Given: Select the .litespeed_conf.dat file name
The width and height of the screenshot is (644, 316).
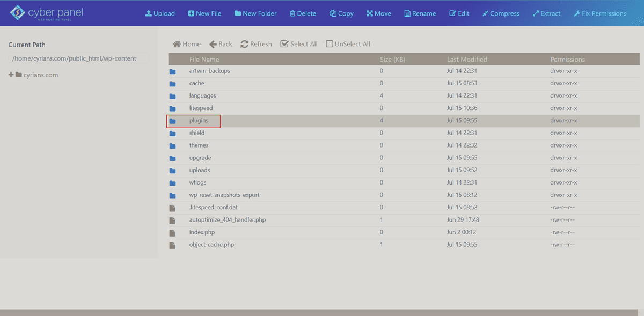Looking at the screenshot, I should [x=213, y=207].
